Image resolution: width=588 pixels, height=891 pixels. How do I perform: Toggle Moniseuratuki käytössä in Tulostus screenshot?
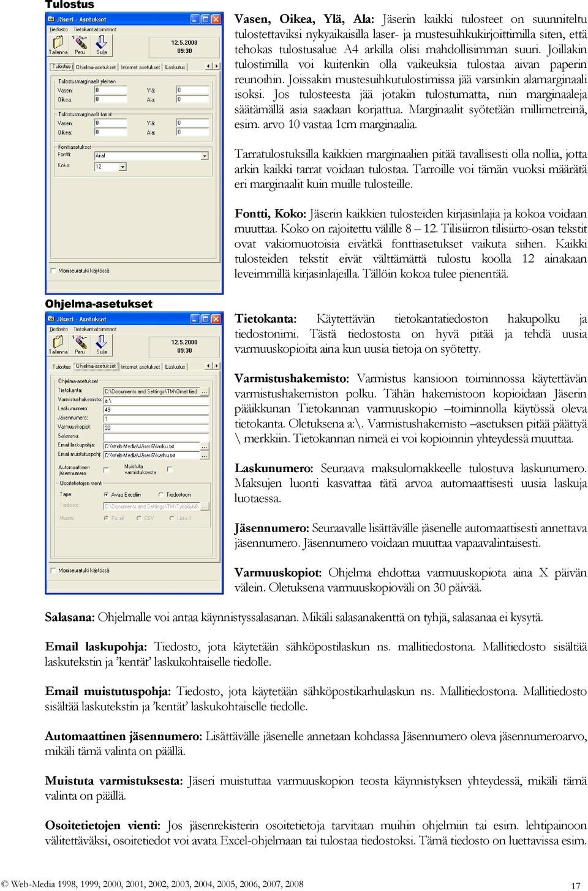click(x=53, y=271)
